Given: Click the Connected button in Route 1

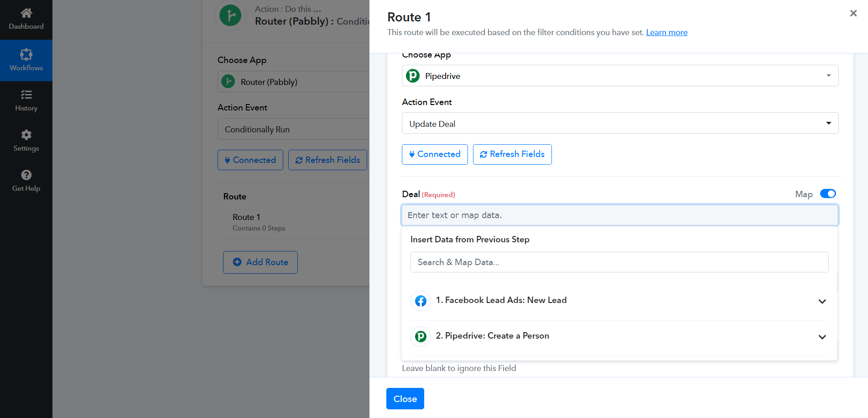Looking at the screenshot, I should [x=435, y=154].
